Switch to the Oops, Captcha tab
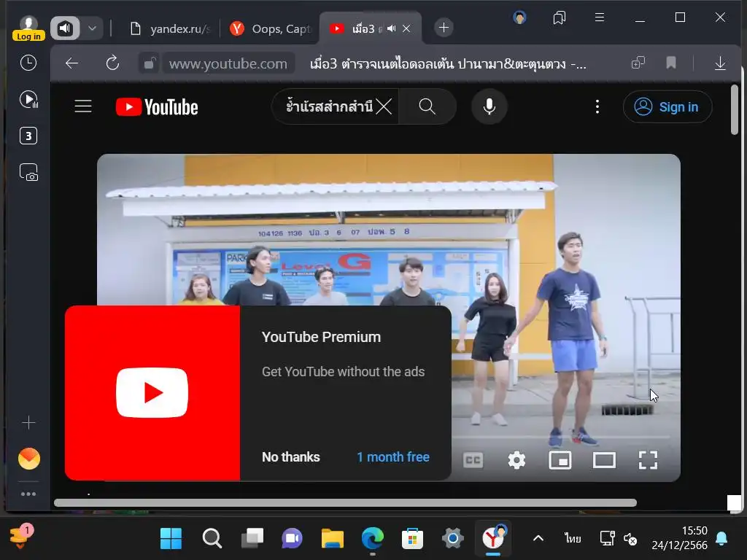Viewport: 747px width, 560px height. tap(270, 28)
